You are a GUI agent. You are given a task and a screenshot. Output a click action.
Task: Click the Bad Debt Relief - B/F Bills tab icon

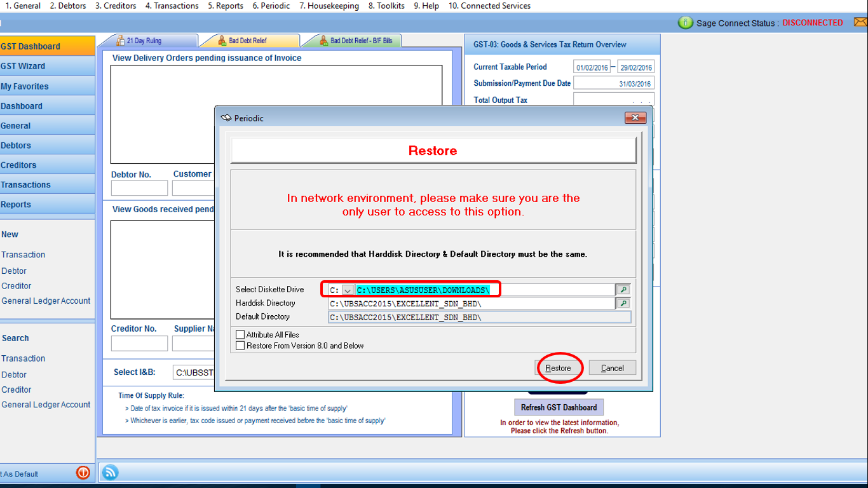[x=323, y=41]
